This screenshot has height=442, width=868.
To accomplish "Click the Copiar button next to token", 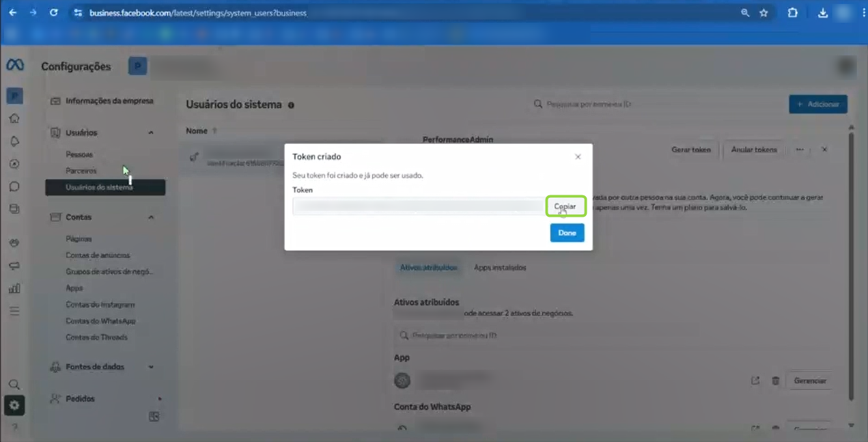I will coord(565,206).
